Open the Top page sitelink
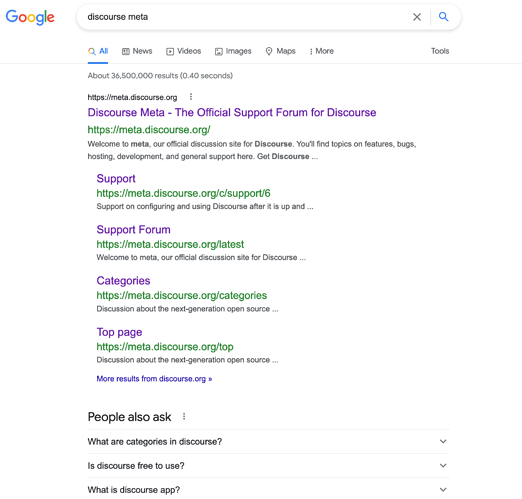Screen dimensions: 522x499 click(119, 332)
